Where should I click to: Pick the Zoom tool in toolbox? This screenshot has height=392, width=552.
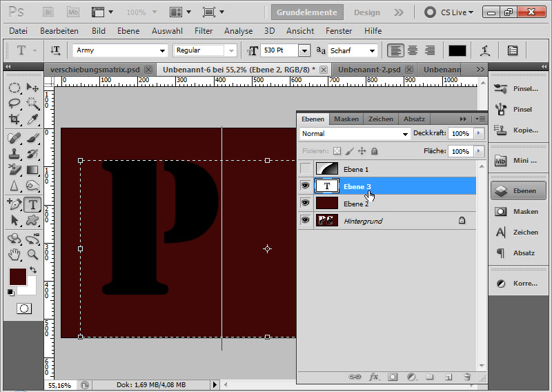tap(32, 254)
